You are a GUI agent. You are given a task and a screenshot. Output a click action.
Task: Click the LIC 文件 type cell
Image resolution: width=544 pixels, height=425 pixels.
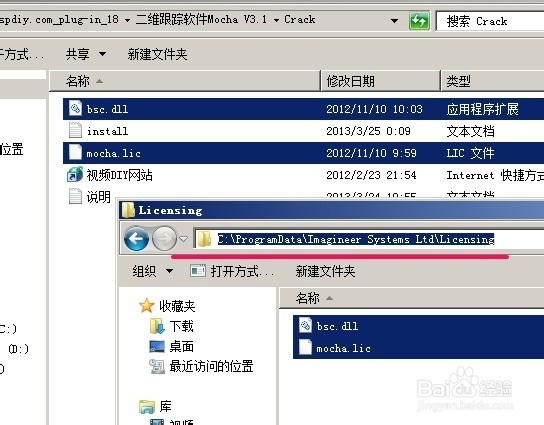coord(470,153)
